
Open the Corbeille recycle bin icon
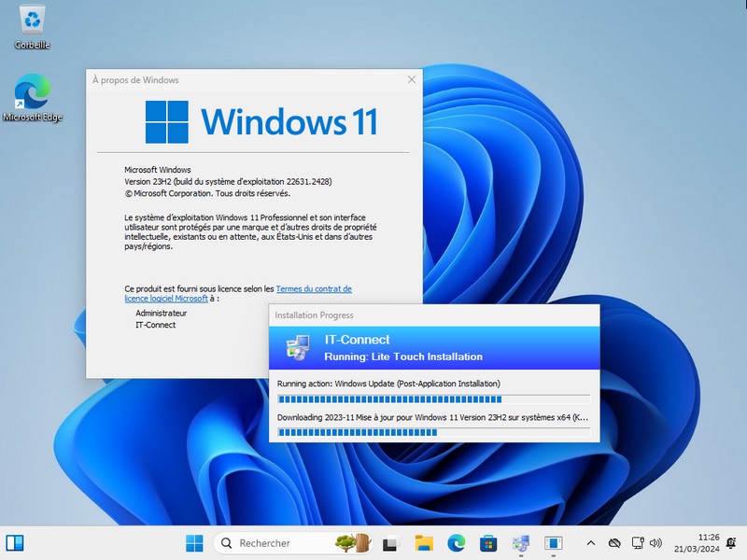[32, 27]
